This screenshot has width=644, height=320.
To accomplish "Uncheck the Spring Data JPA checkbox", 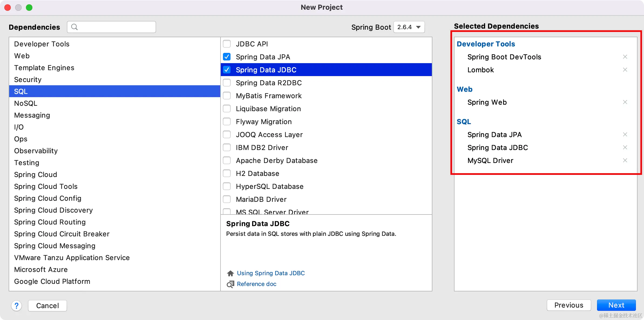I will point(227,57).
